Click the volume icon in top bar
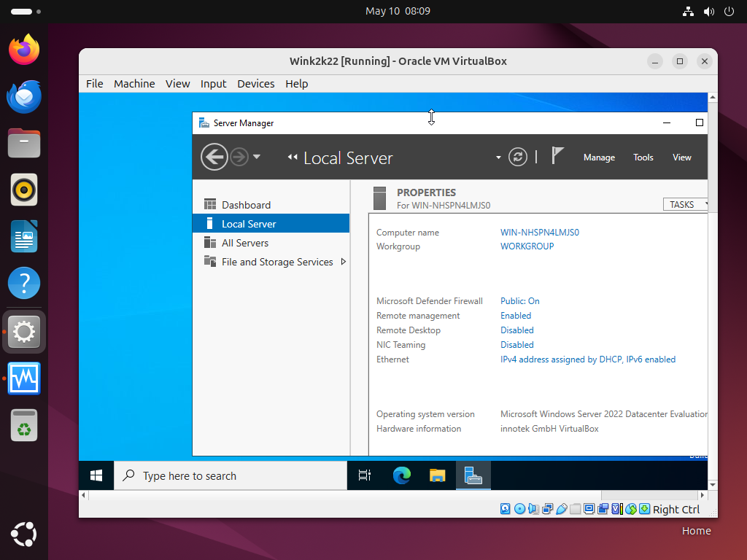 click(x=709, y=12)
